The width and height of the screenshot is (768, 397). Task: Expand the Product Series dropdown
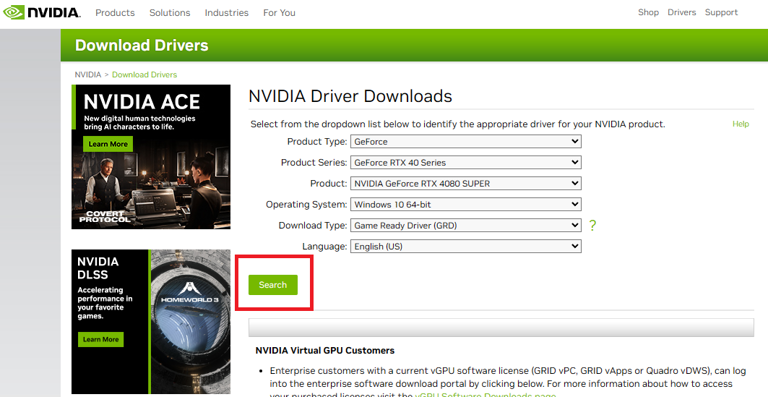click(466, 163)
